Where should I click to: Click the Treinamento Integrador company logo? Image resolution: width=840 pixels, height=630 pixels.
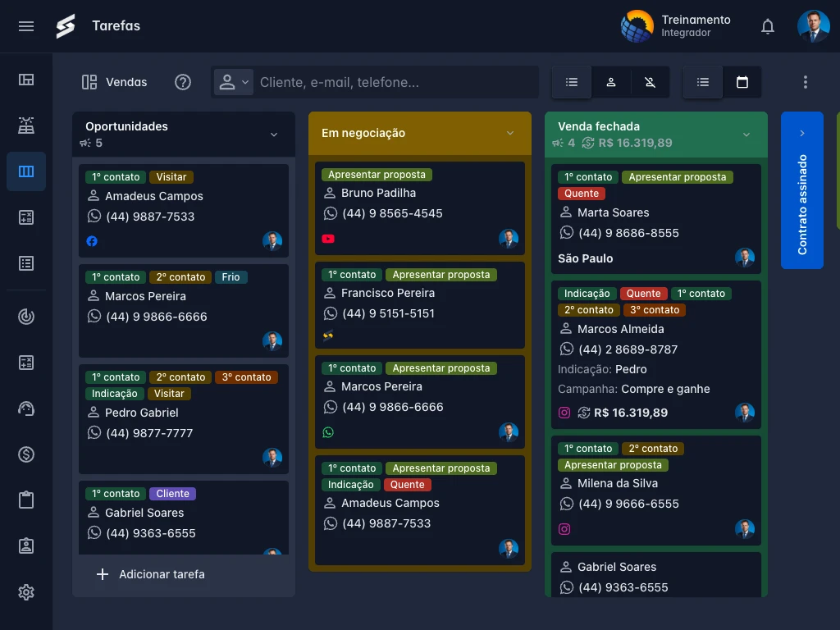pyautogui.click(x=637, y=26)
